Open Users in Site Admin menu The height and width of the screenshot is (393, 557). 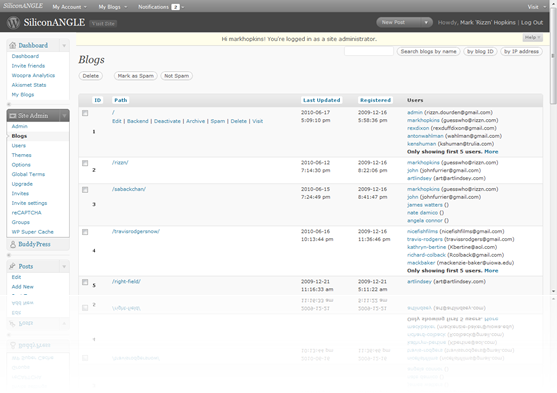(x=18, y=146)
